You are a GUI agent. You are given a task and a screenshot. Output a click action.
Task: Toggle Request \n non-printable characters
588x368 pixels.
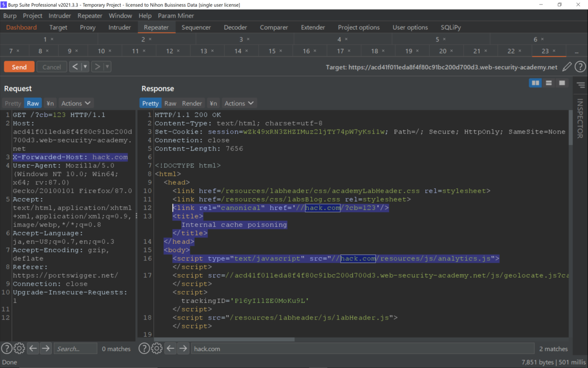click(x=50, y=103)
